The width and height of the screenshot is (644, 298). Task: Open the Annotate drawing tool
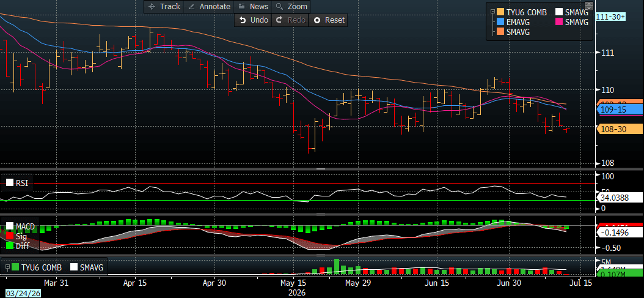click(x=208, y=7)
